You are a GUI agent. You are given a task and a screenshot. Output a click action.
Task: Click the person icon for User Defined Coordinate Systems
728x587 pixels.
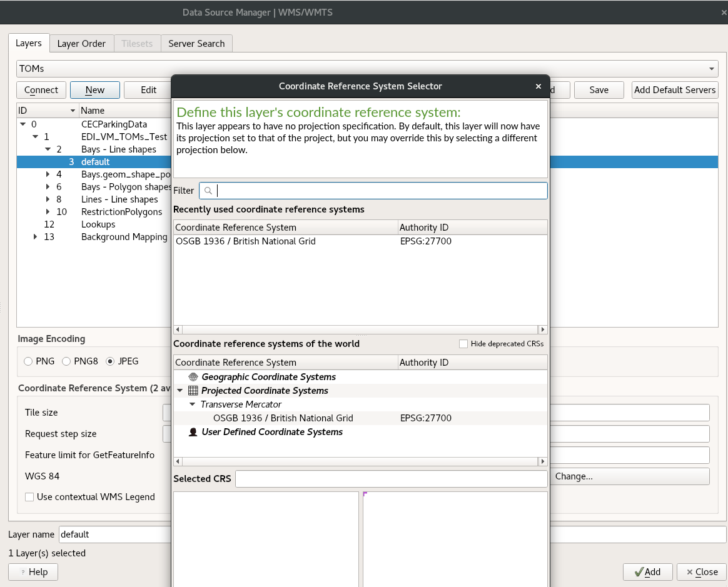193,431
